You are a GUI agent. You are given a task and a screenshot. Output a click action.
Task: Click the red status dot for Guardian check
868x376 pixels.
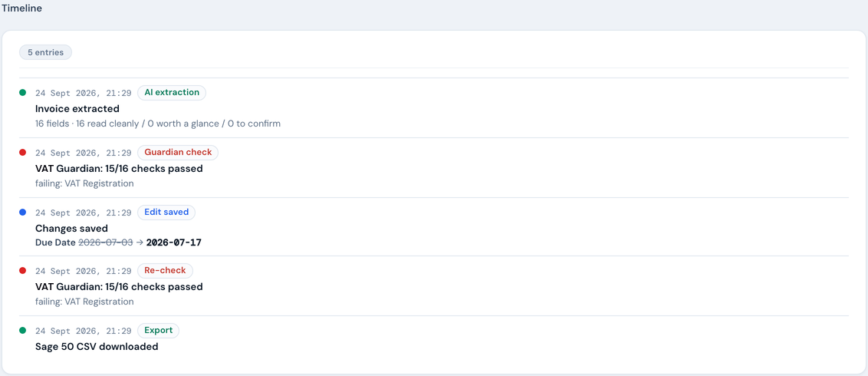click(x=23, y=152)
